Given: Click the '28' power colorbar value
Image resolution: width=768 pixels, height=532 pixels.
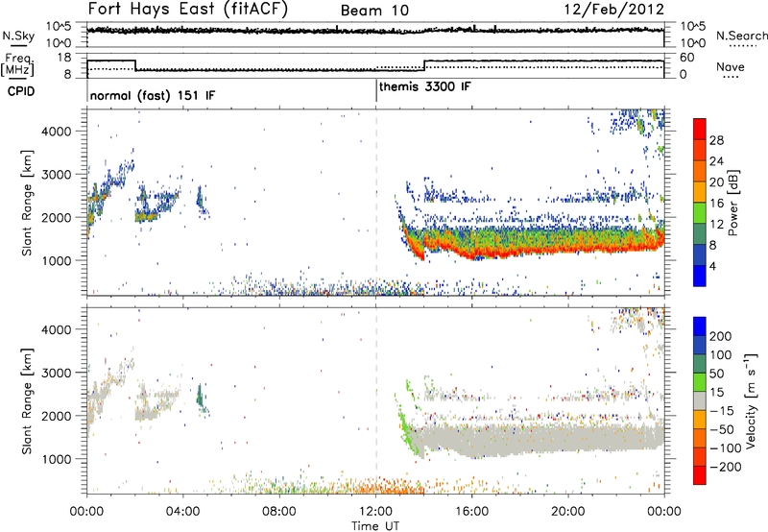Looking at the screenshot, I should [x=716, y=140].
